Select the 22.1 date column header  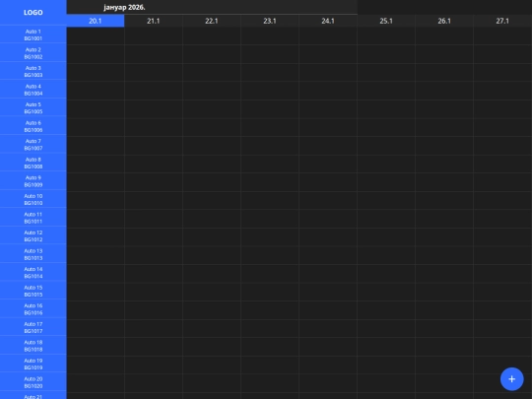coord(212,21)
